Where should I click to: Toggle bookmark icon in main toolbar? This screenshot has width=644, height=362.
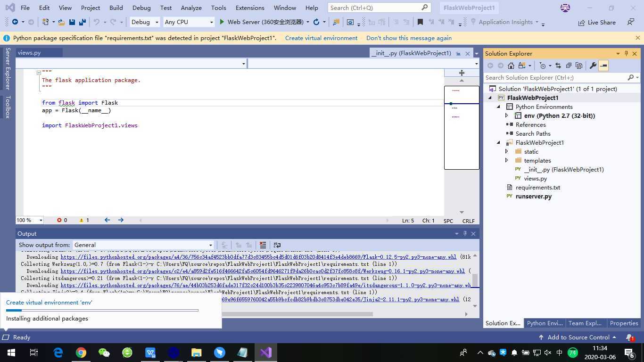pos(420,22)
